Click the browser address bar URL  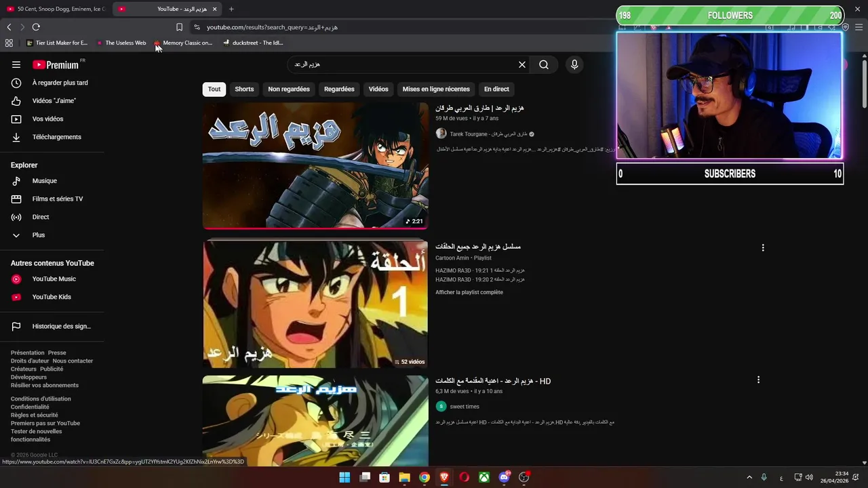272,27
